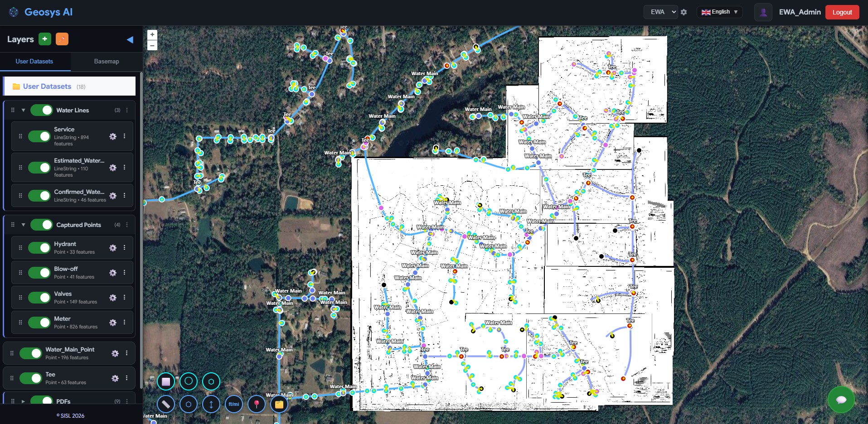Toggle ft/mi measurement units

[x=234, y=404]
